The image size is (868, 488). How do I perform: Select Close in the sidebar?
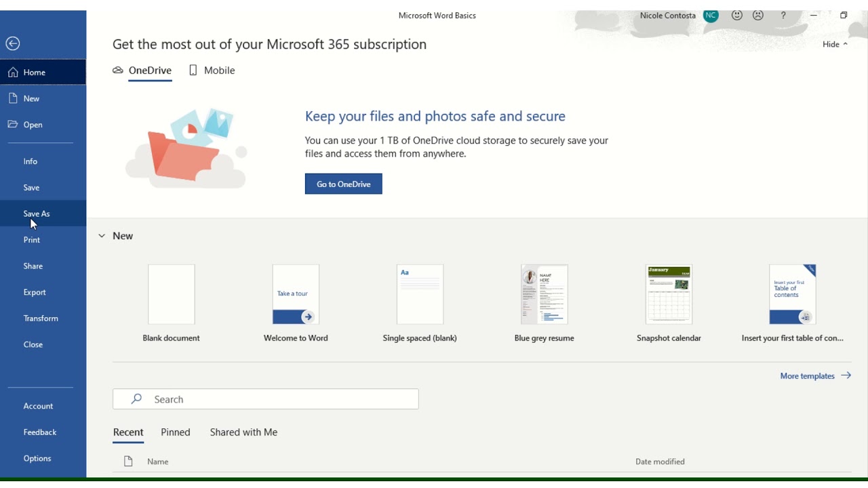(43, 344)
